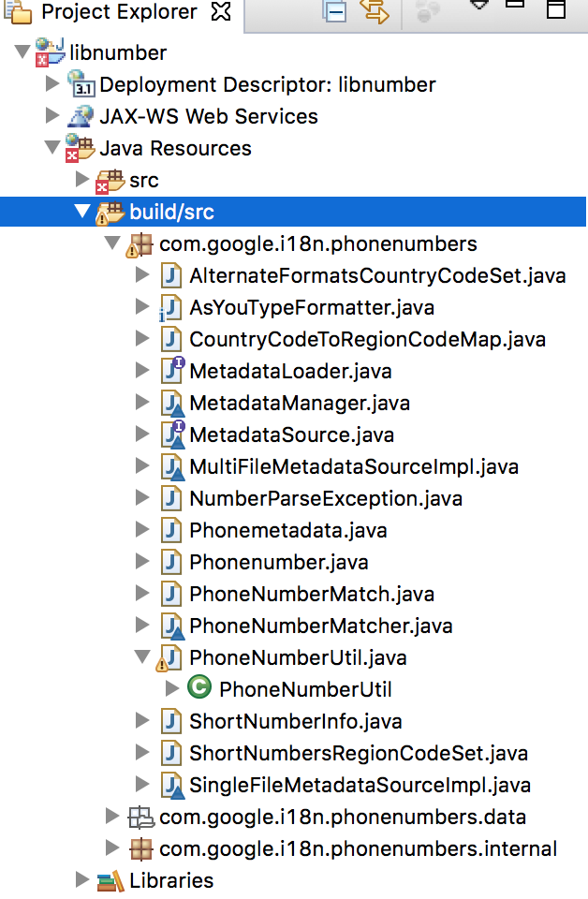Click the warning-marked build/src folder icon
588x899 pixels.
coord(110,212)
